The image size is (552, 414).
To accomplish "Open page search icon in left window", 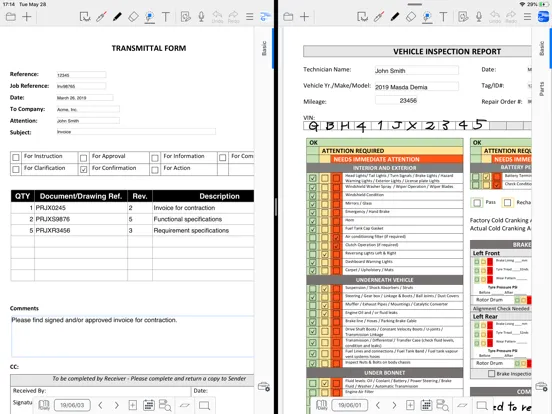I will click(x=165, y=405).
